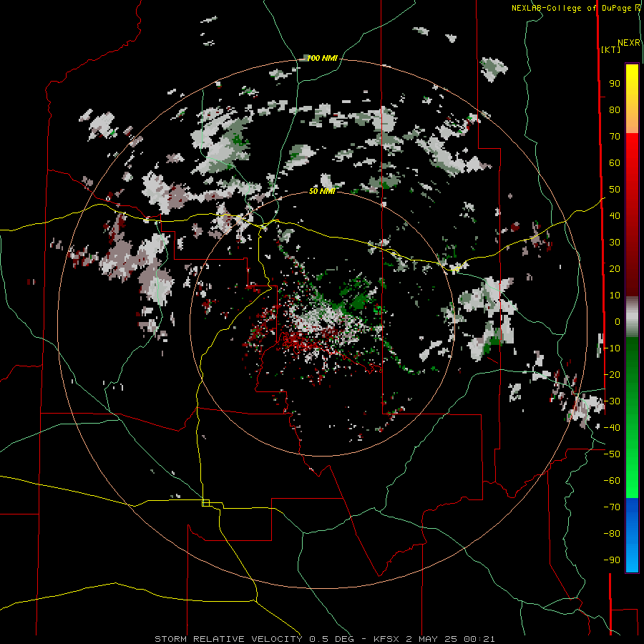Viewport: 644px width, 644px height.
Task: Click the blue bottom segment of color bar
Action: point(632,535)
